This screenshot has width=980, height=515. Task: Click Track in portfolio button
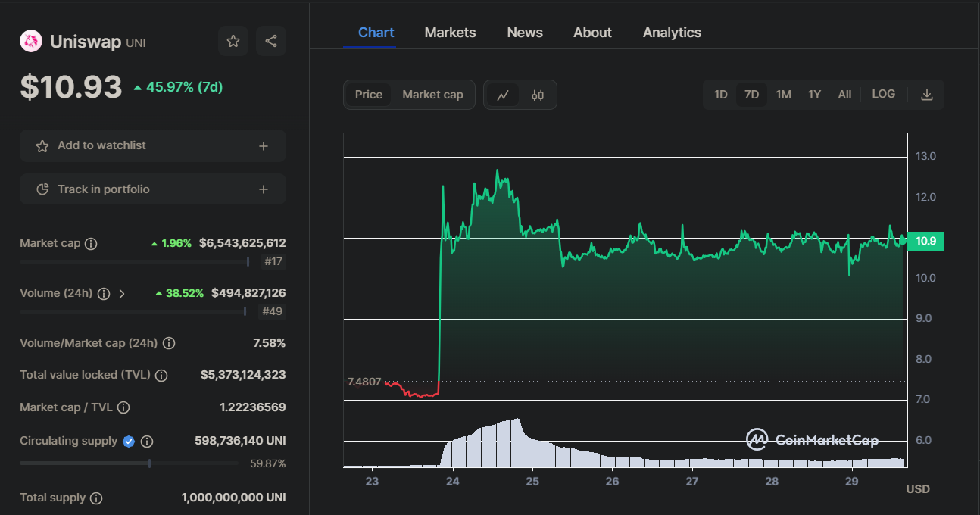pos(153,189)
